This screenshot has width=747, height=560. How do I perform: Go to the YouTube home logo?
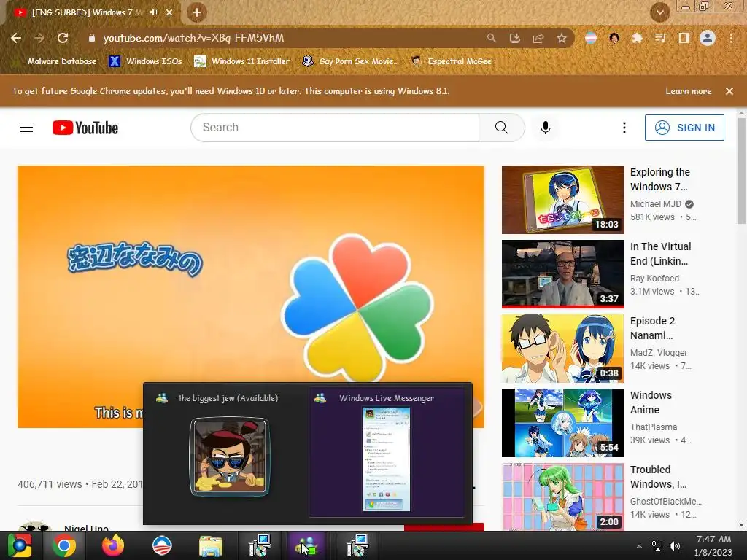pyautogui.click(x=85, y=128)
